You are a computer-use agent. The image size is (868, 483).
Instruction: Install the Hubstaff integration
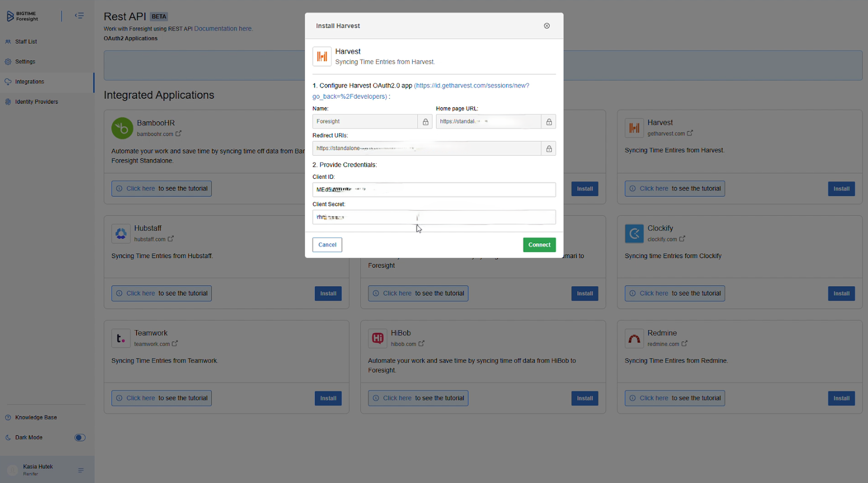point(328,293)
